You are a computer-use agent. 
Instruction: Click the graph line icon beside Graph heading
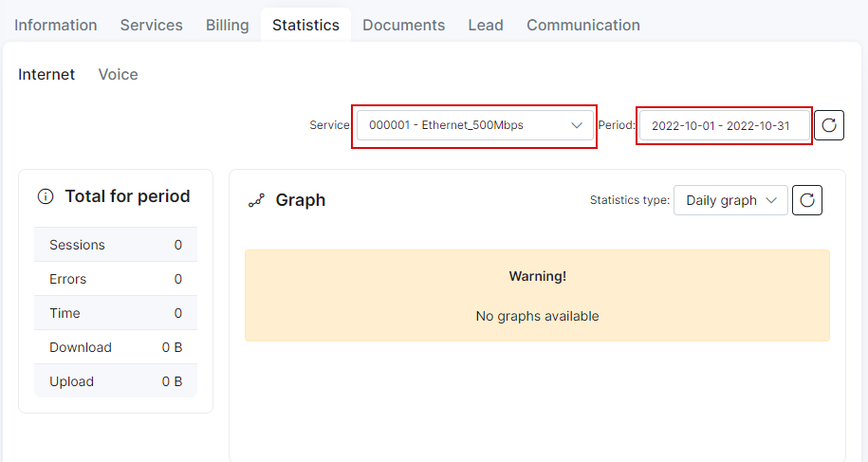[x=256, y=200]
